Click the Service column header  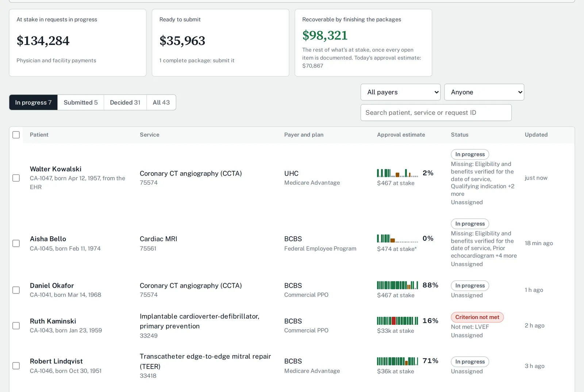tap(149, 135)
